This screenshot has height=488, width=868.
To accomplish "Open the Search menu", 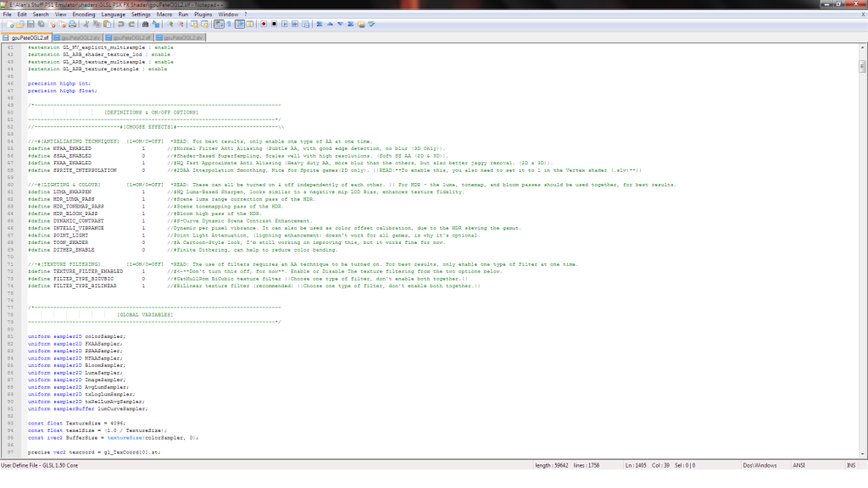I will tap(41, 14).
